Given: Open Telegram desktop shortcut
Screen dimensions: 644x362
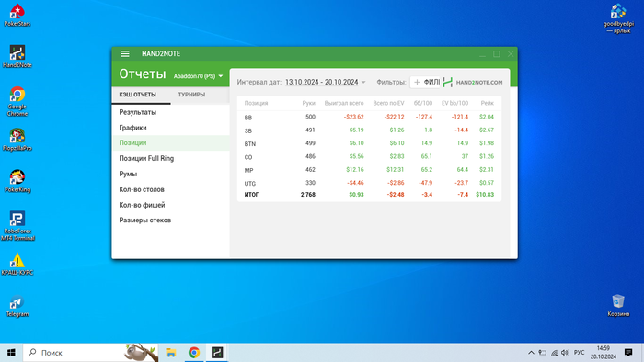Looking at the screenshot, I should point(17,306).
